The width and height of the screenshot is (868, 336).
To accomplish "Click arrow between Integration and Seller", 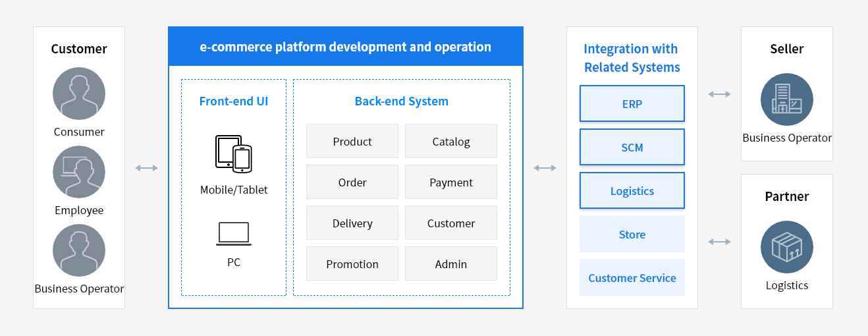I will 719,94.
